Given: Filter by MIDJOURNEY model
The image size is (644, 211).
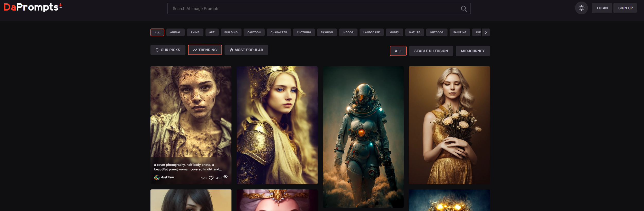Looking at the screenshot, I should pos(473,51).
